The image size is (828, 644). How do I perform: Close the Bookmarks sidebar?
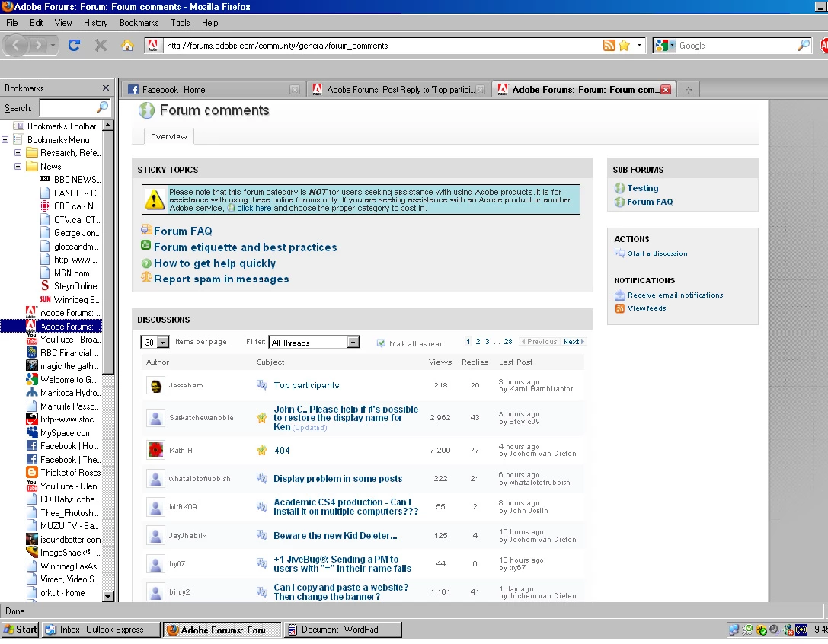tap(106, 88)
